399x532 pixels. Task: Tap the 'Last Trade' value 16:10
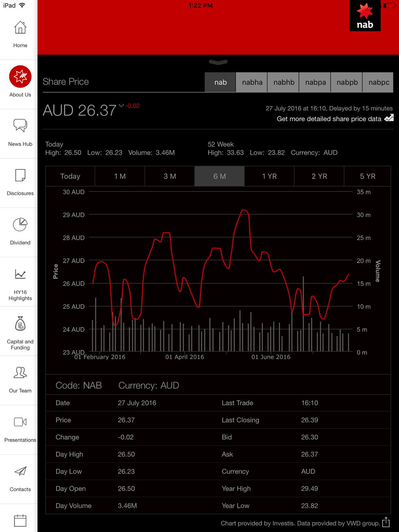(310, 403)
